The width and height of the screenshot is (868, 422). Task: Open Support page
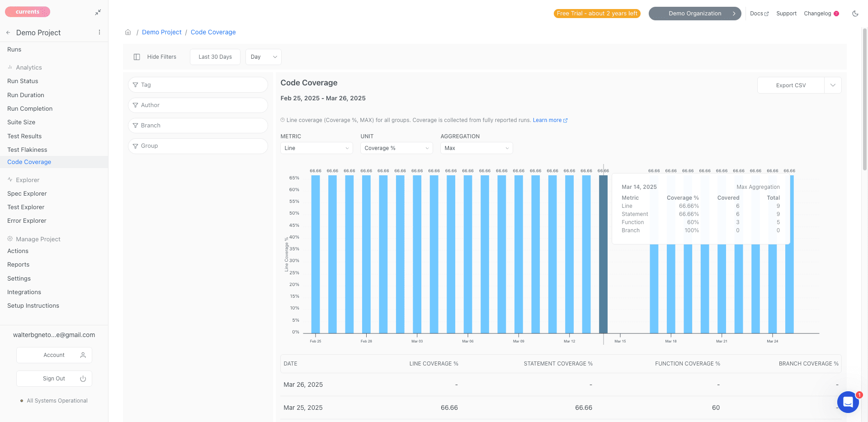(x=786, y=14)
